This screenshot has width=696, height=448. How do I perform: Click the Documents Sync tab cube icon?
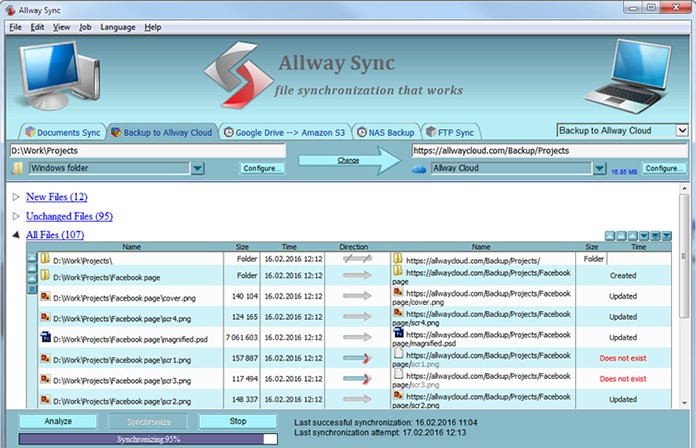(x=31, y=132)
